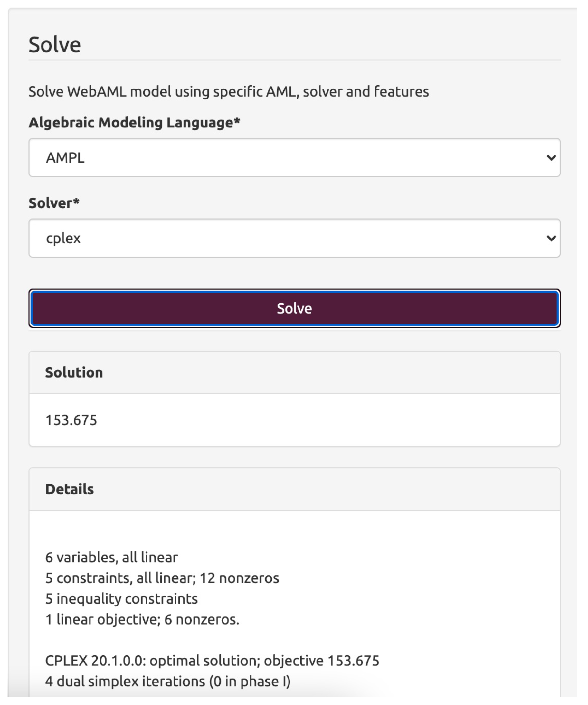Open the Solver dropdown showing cplex
The width and height of the screenshot is (588, 705).
pos(294,238)
